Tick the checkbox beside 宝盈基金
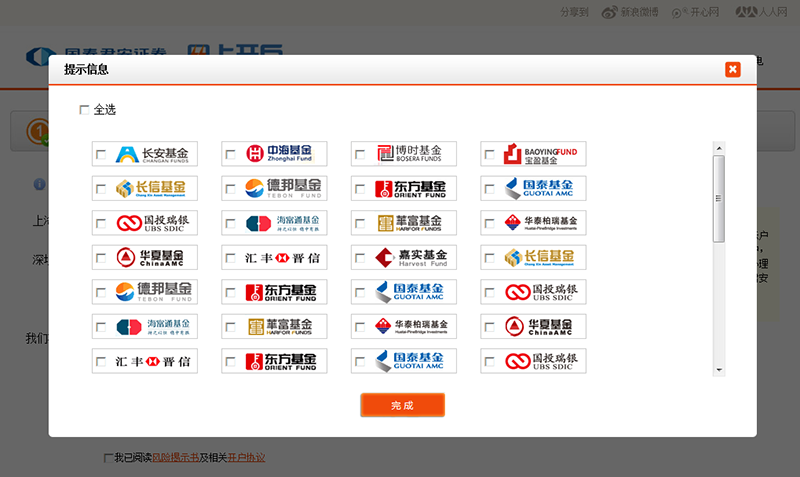The width and height of the screenshot is (800, 477). click(489, 155)
